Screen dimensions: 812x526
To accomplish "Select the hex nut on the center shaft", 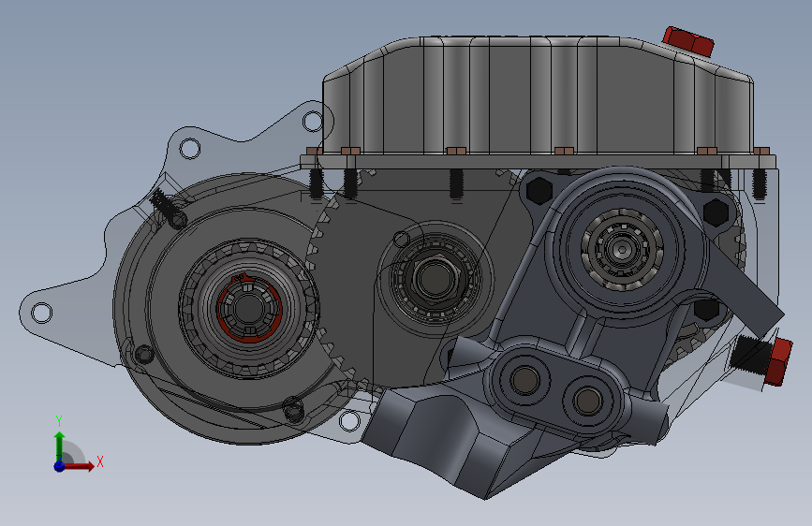I will pos(434,280).
